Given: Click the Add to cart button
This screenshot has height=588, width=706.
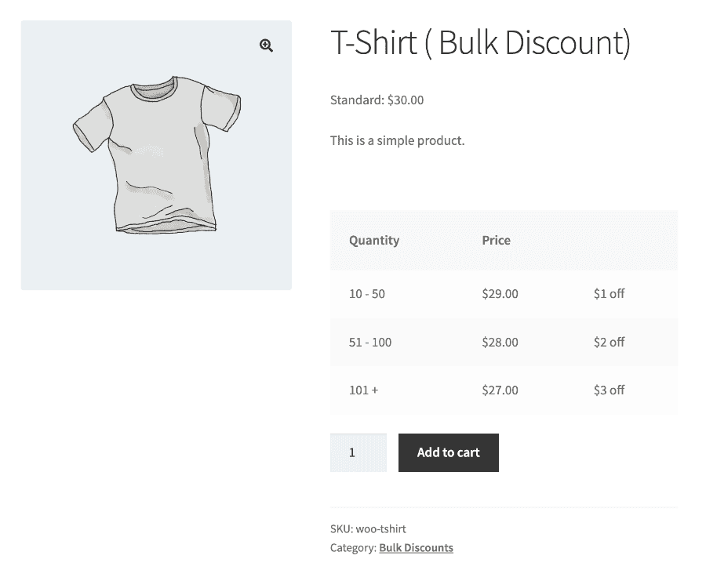Looking at the screenshot, I should point(449,452).
